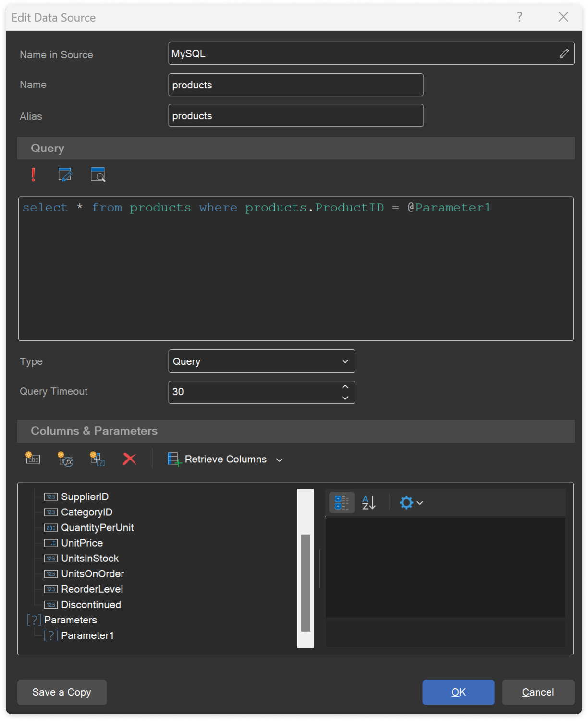Click the Save a Copy button

pyautogui.click(x=62, y=692)
